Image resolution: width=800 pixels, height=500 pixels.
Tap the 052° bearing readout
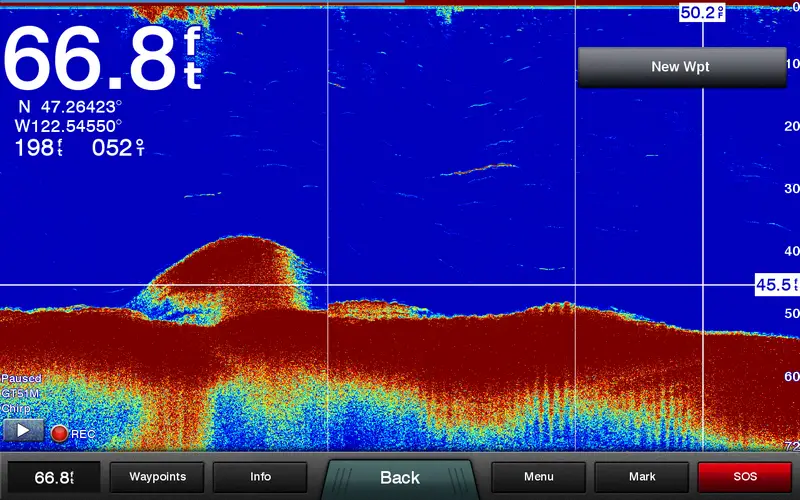[x=118, y=148]
